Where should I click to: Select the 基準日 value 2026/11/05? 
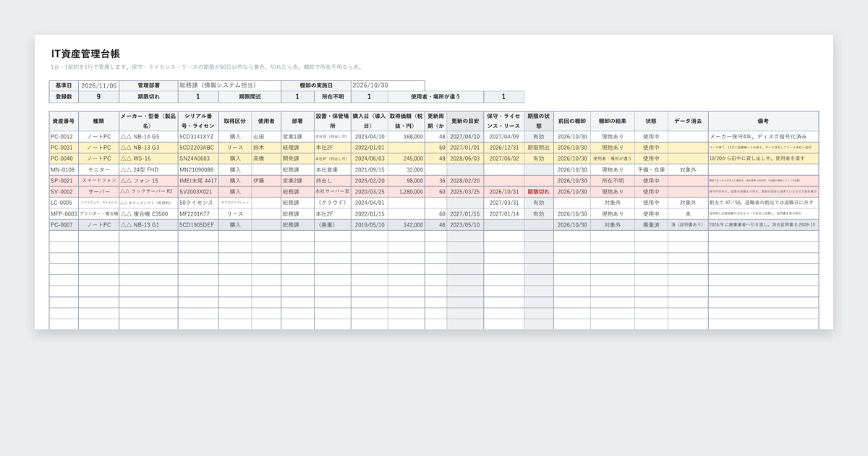tap(98, 85)
